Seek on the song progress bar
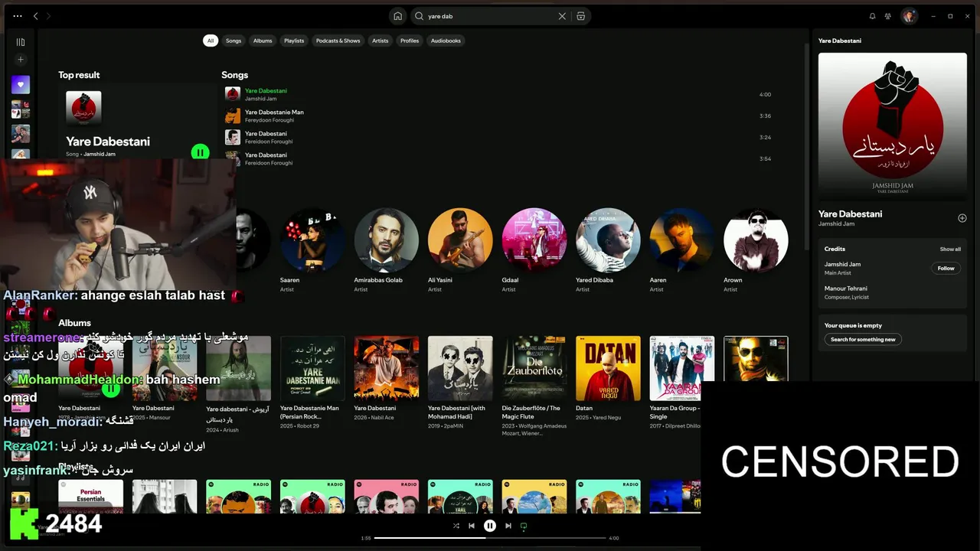Image resolution: width=980 pixels, height=551 pixels. click(x=490, y=538)
